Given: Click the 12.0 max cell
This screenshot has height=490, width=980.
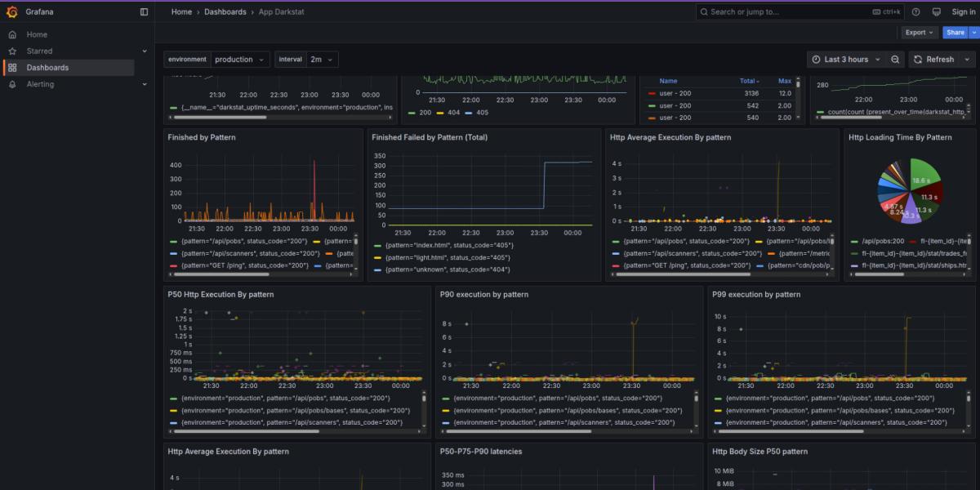Looking at the screenshot, I should (784, 93).
